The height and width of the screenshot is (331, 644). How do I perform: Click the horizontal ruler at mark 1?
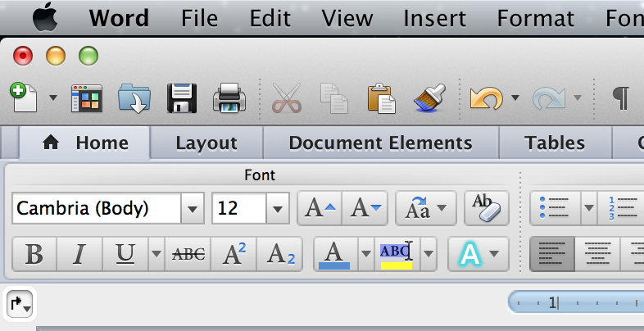tap(553, 303)
